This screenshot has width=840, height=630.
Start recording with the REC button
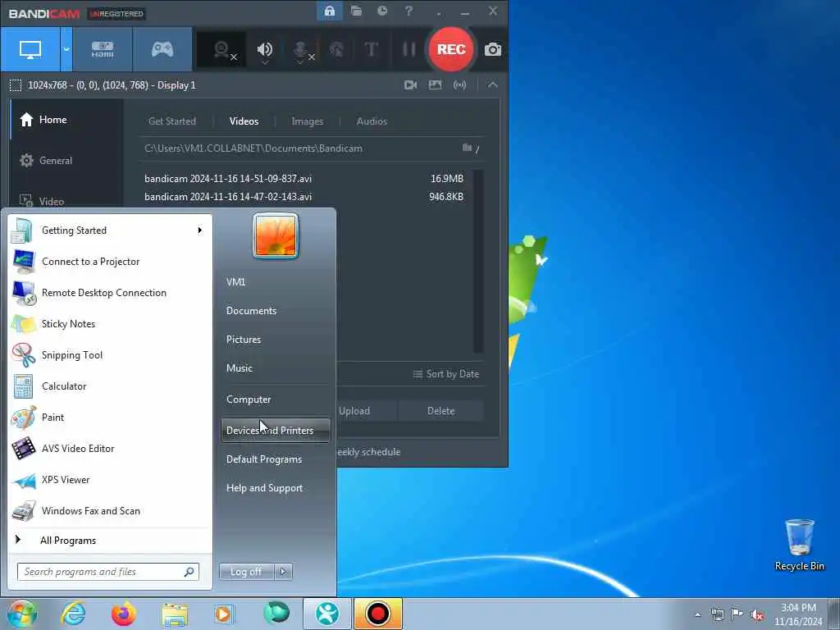point(451,49)
